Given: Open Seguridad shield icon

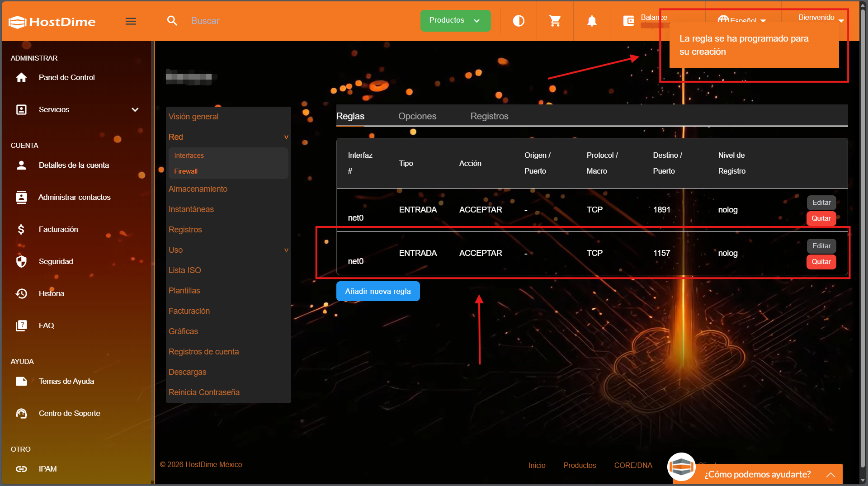Looking at the screenshot, I should (21, 261).
